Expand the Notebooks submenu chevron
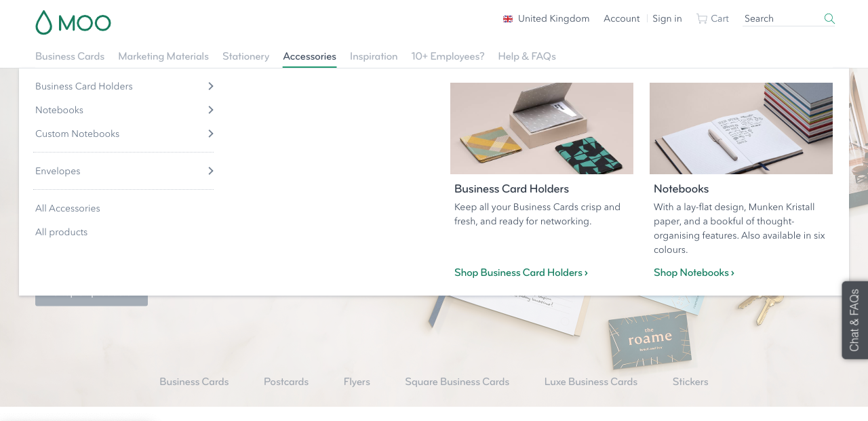Screen dimensions: 868x421 point(211,110)
